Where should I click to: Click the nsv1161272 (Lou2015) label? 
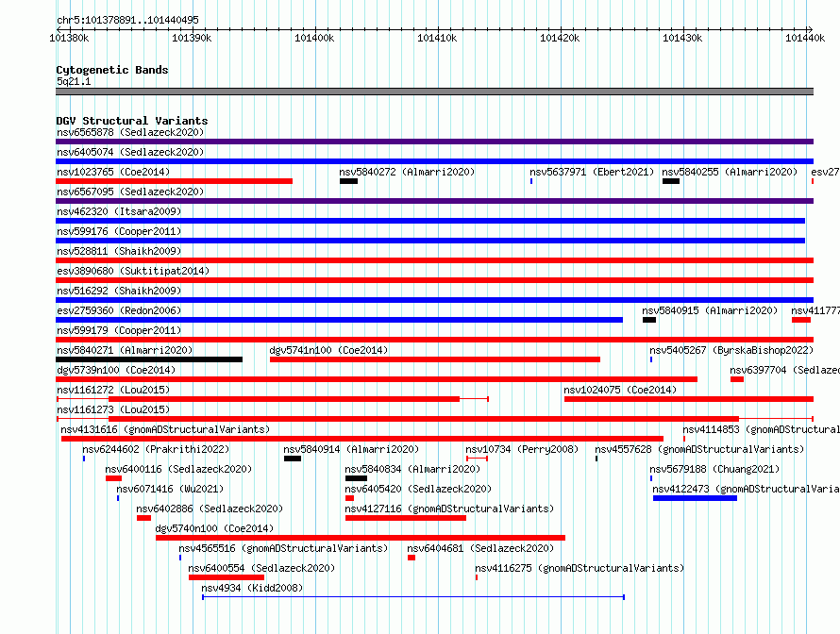coord(113,390)
